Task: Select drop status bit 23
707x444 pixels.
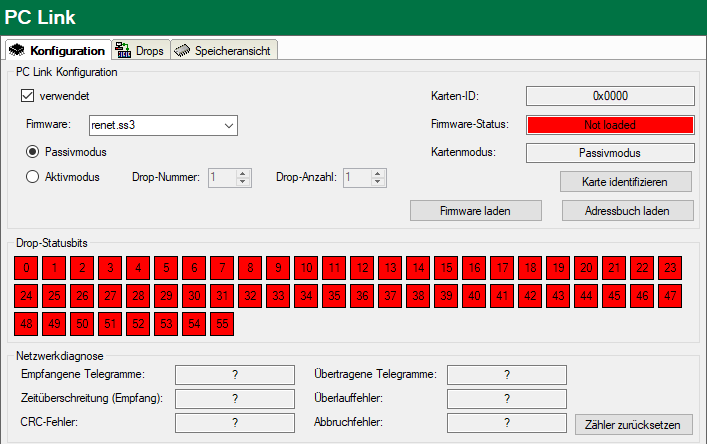Action: pos(670,268)
